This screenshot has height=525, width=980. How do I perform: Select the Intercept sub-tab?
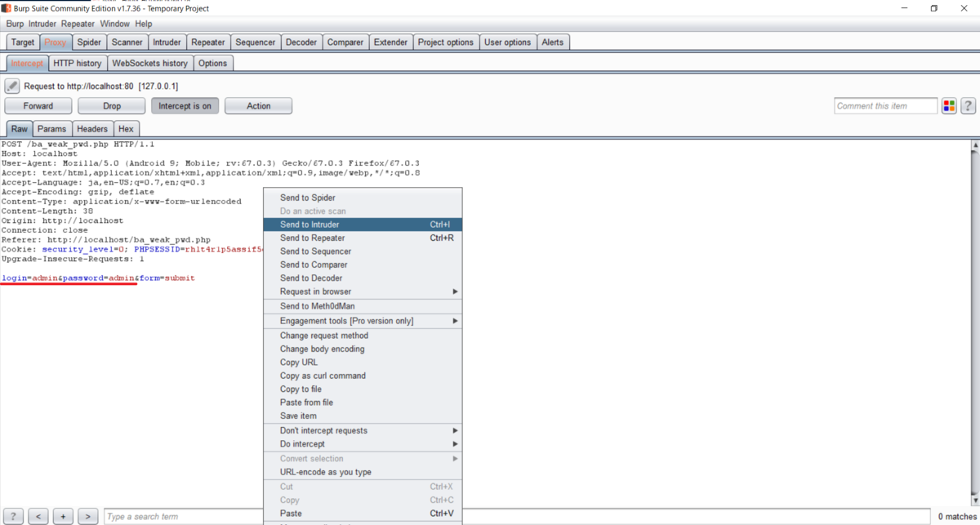(x=27, y=63)
